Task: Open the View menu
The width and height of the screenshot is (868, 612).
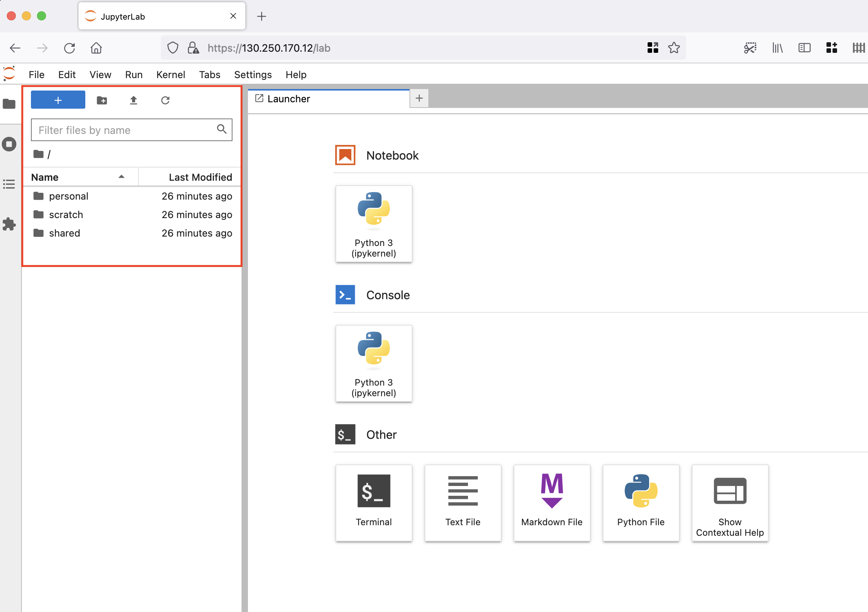Action: pyautogui.click(x=100, y=74)
